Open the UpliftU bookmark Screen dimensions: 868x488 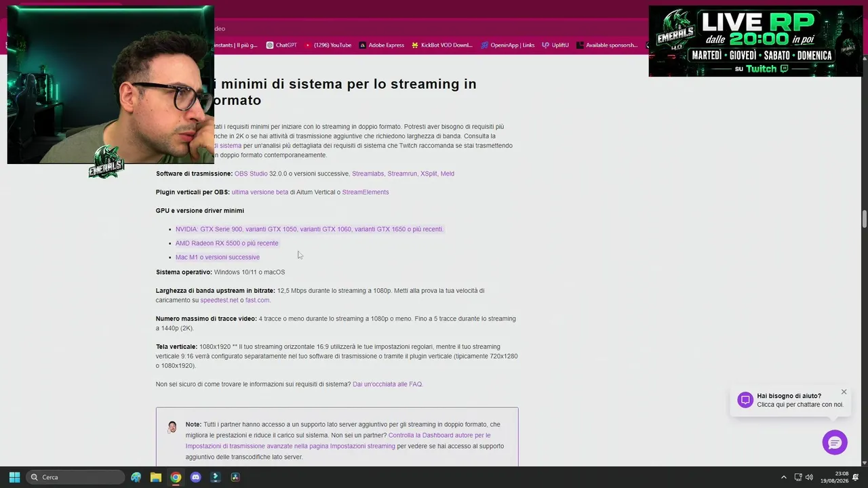pos(555,45)
